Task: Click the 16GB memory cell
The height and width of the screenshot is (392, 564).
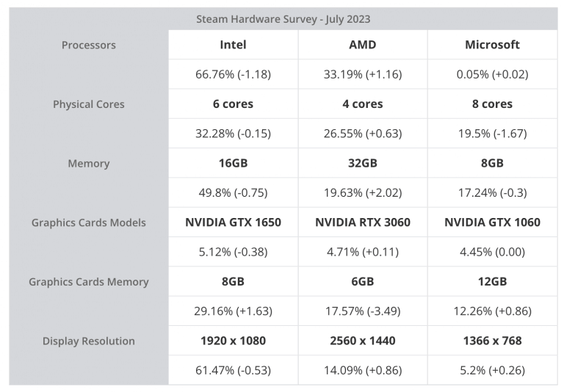Action: (x=233, y=163)
